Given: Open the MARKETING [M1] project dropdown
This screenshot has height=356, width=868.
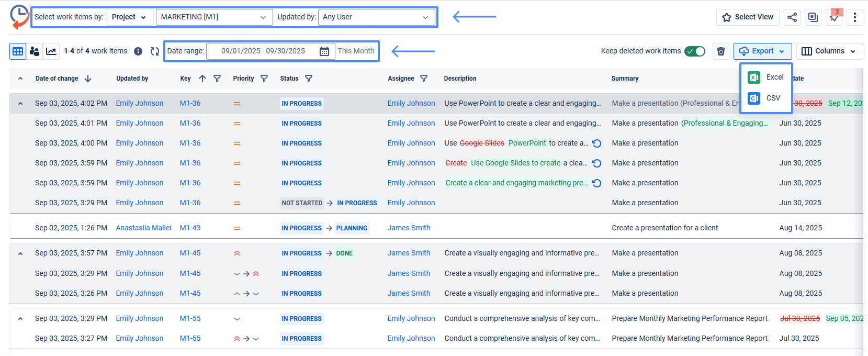Looking at the screenshot, I should coord(215,17).
